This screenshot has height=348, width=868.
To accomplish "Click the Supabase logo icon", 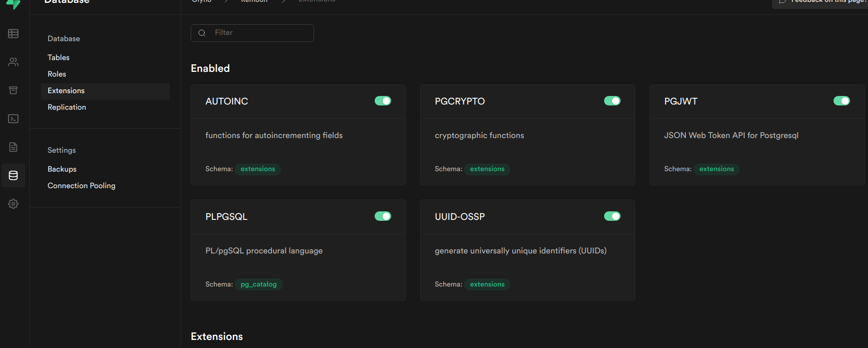I will pos(13,5).
